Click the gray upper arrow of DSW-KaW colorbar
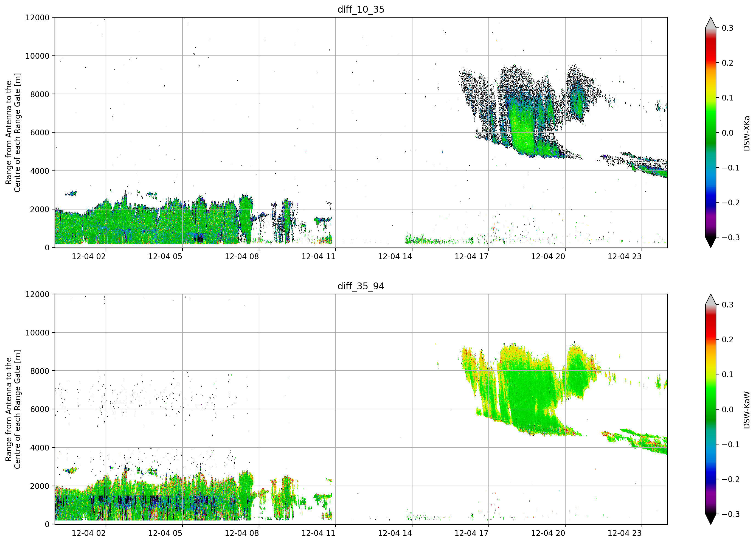 click(711, 300)
